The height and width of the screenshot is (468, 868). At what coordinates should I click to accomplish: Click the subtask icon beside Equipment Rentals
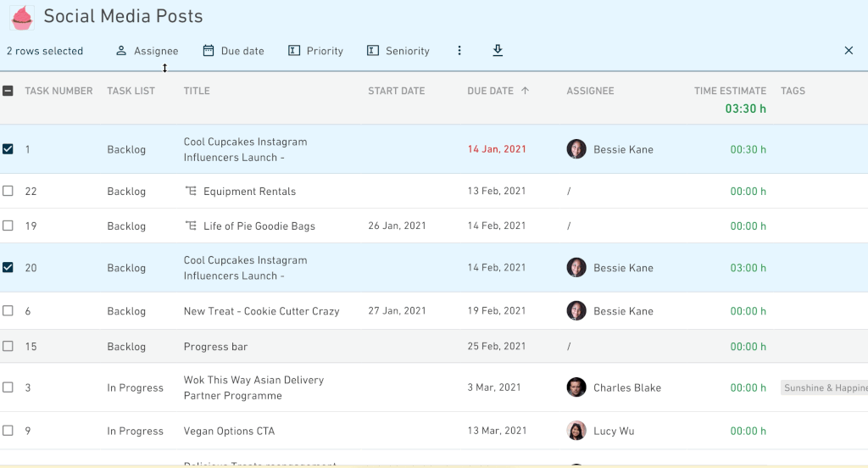point(191,191)
